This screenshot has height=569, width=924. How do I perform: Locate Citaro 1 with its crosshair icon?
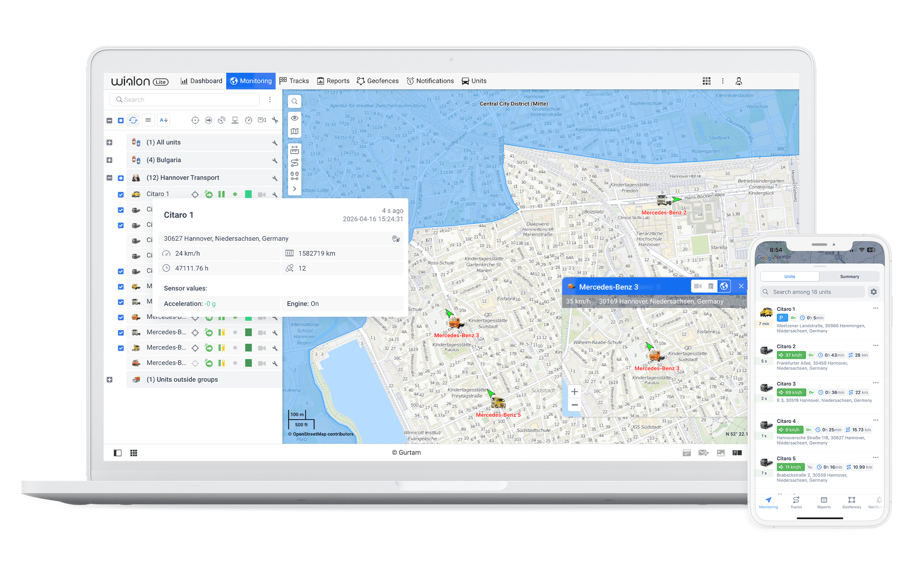tap(195, 194)
